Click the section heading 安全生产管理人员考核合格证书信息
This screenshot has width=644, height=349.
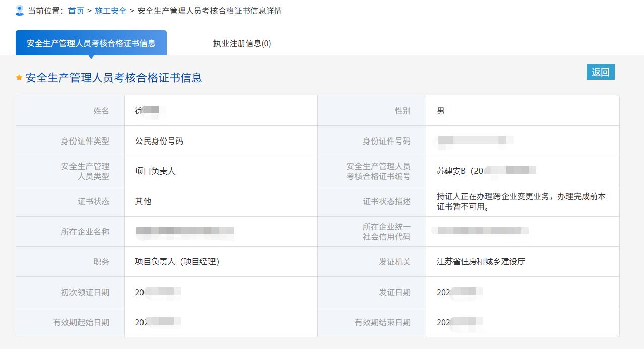[114, 78]
